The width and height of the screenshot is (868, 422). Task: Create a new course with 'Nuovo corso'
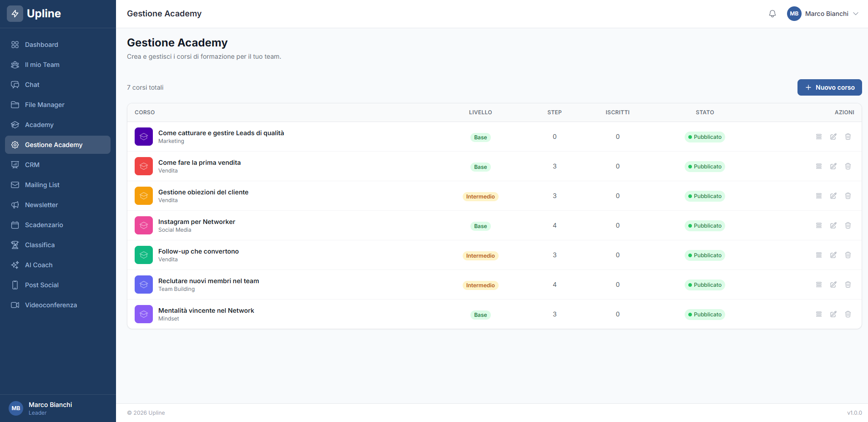click(829, 87)
